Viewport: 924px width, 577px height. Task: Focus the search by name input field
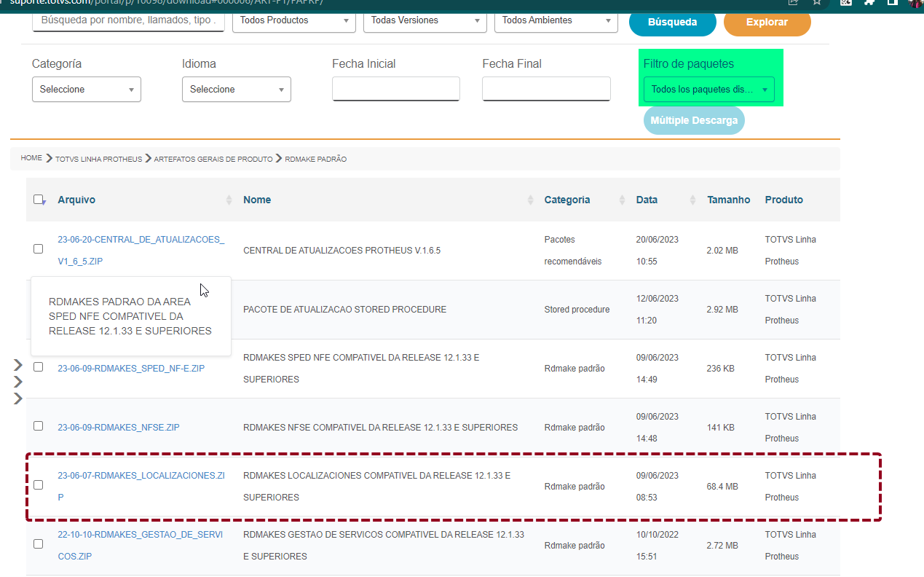click(128, 20)
